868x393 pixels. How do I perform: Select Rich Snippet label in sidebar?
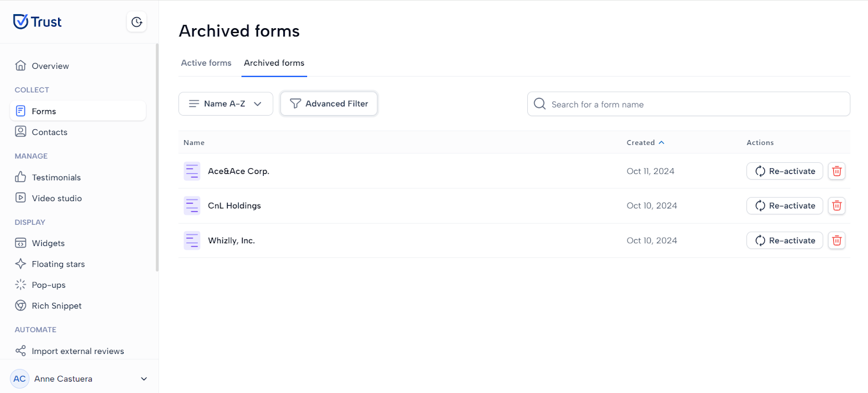tap(56, 306)
